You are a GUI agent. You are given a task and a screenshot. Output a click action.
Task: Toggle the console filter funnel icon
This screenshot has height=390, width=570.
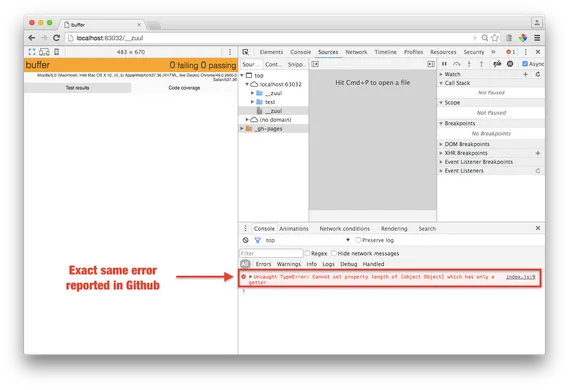pos(258,240)
